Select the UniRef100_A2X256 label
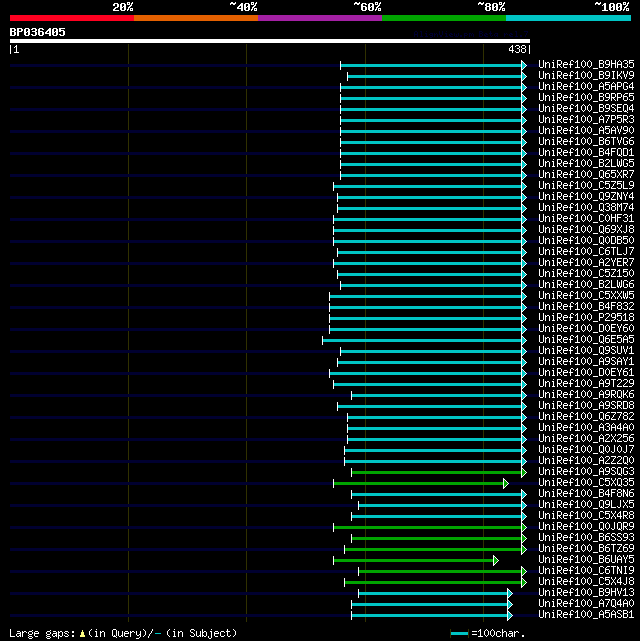The width and height of the screenshot is (640, 641). tap(586, 439)
